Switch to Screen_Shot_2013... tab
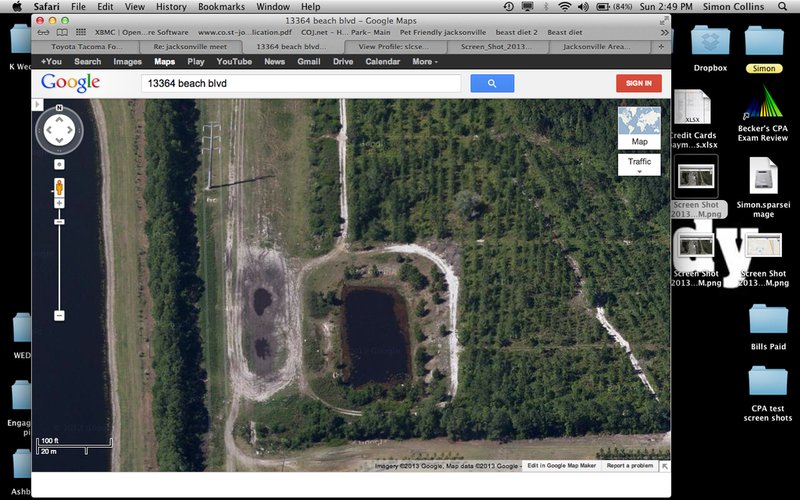Screen dimensions: 800x500 pyautogui.click(x=496, y=46)
